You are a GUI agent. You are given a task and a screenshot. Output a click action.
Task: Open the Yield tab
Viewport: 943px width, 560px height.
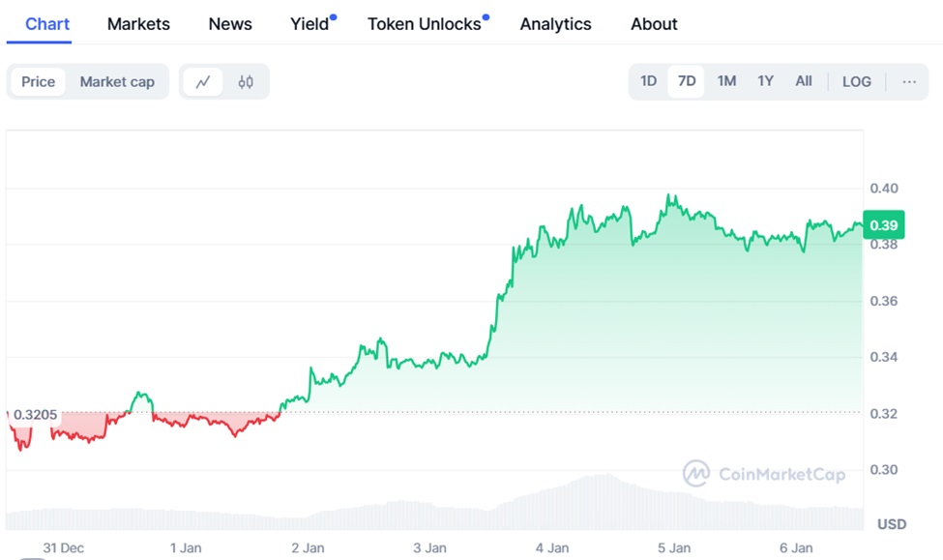(x=310, y=24)
